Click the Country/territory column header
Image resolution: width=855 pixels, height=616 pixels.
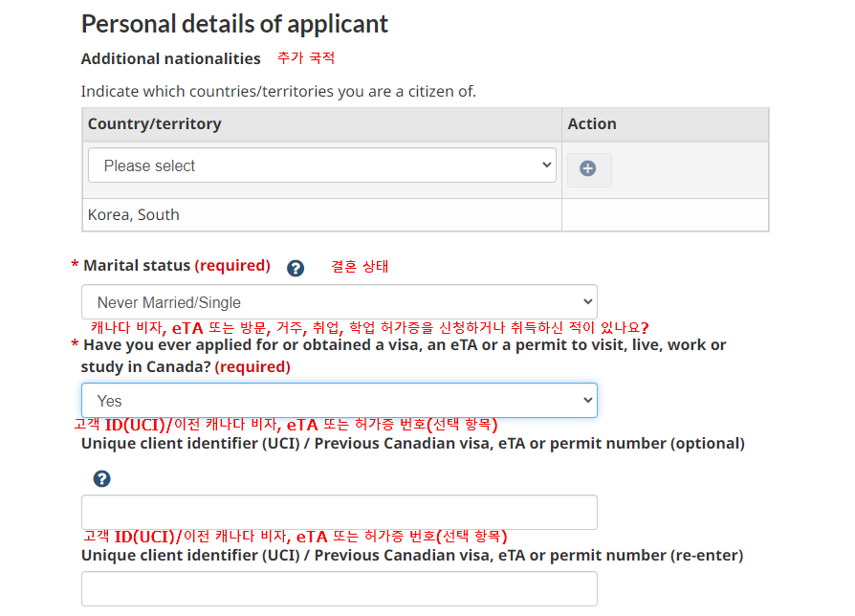coord(155,124)
